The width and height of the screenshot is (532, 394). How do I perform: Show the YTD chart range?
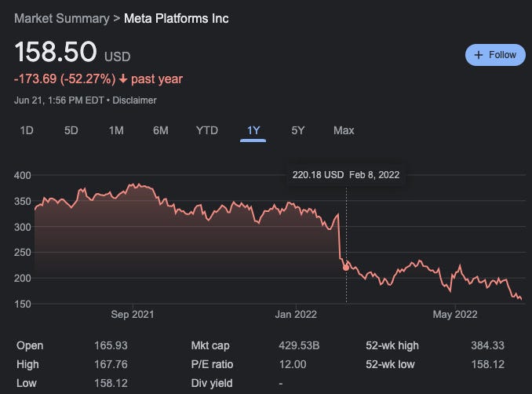(207, 130)
